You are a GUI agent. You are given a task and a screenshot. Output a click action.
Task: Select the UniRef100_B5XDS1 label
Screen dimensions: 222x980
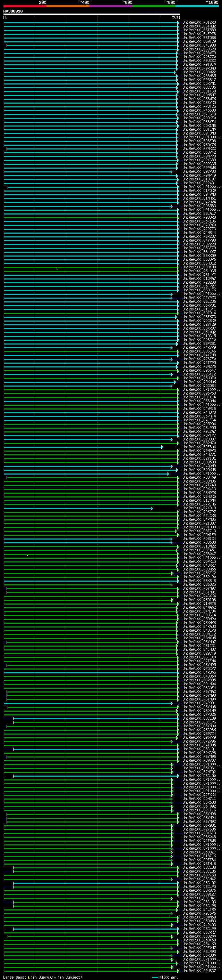(199, 768)
